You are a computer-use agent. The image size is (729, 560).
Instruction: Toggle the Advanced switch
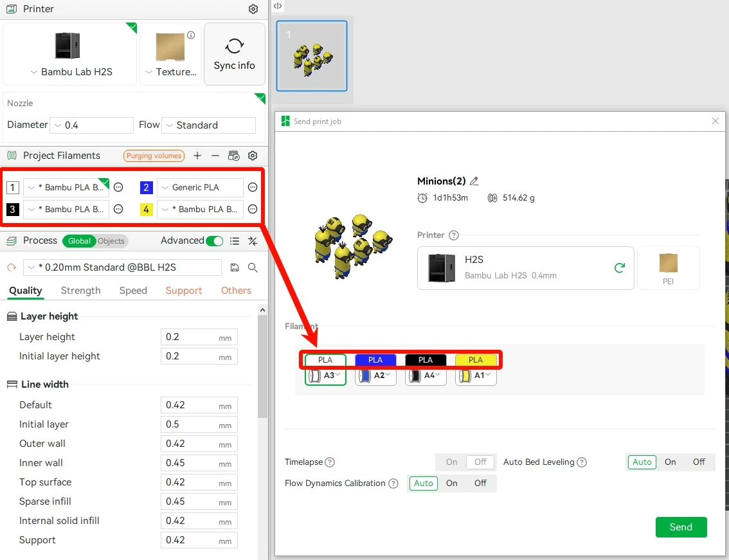214,241
